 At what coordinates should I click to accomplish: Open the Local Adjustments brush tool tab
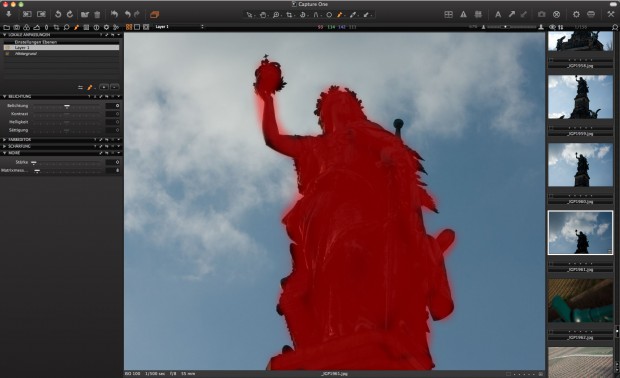coord(76,27)
